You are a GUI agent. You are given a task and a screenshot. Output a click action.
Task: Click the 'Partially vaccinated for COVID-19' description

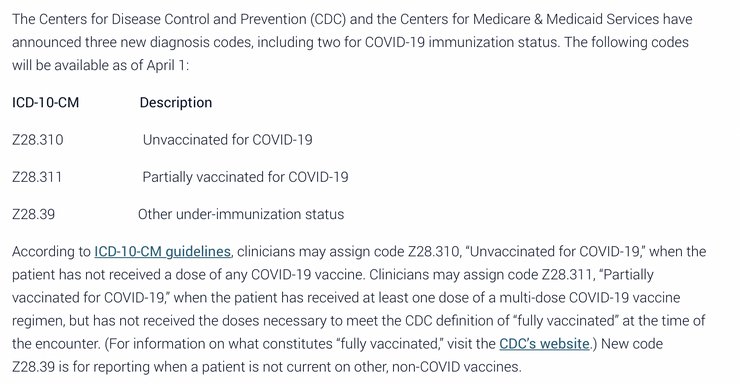[245, 177]
